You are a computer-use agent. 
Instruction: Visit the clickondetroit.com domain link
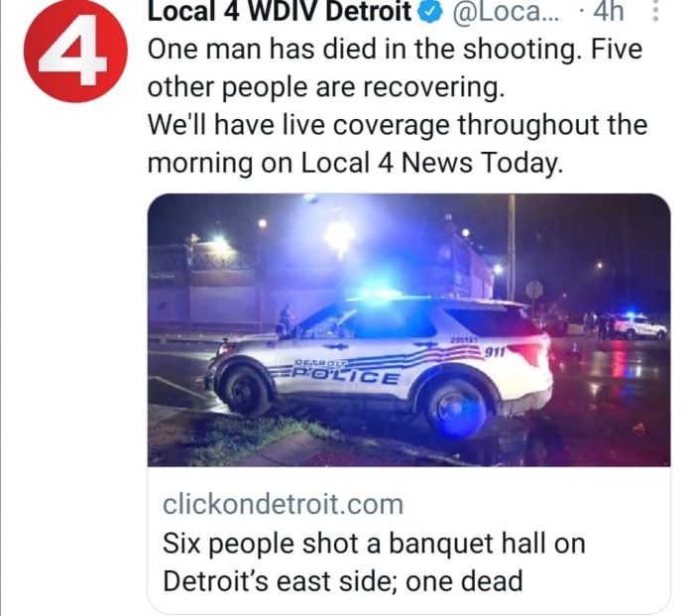click(x=283, y=504)
